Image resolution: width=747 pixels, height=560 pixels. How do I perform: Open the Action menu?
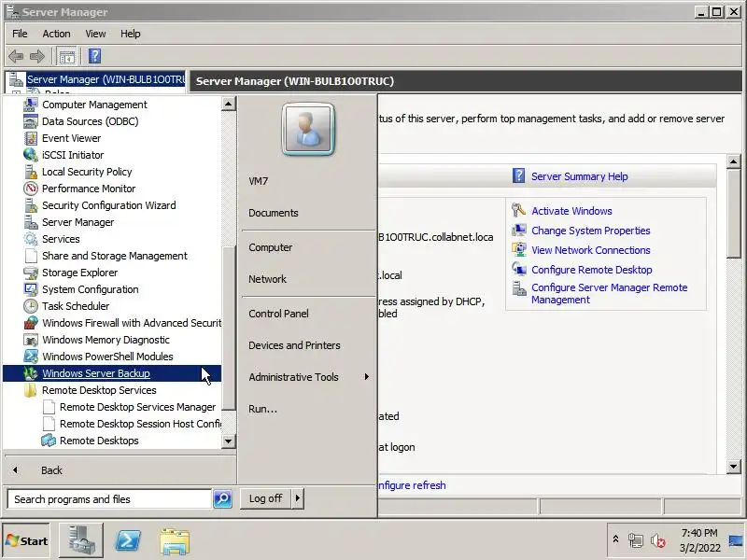[x=56, y=34]
